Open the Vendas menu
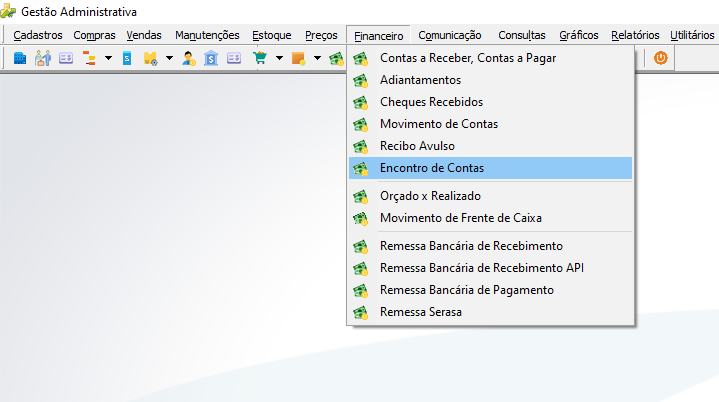 144,35
